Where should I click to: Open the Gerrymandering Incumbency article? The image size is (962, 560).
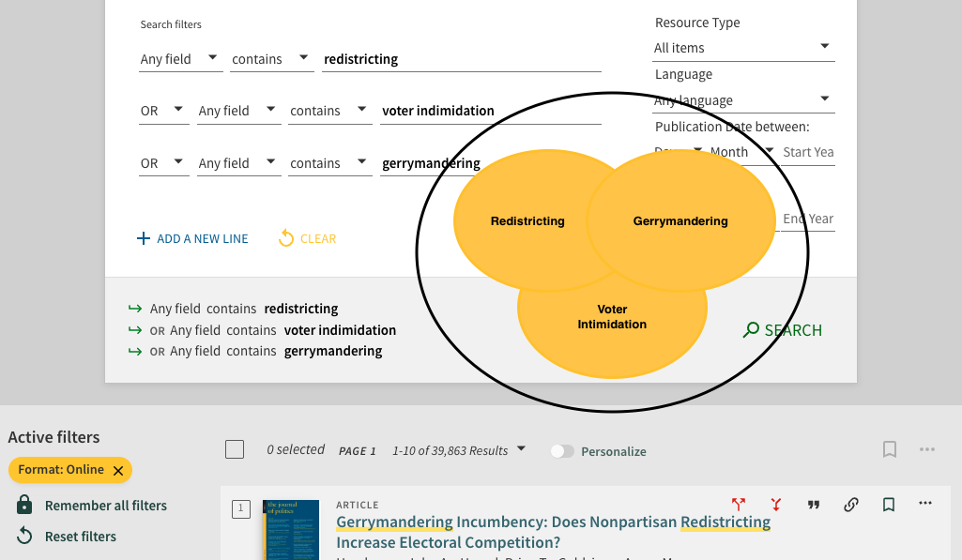552,522
